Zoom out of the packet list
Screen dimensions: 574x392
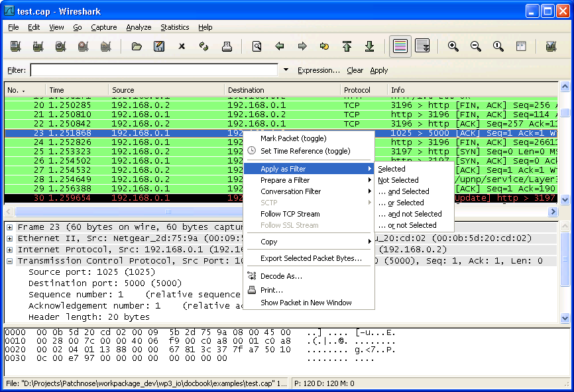476,46
